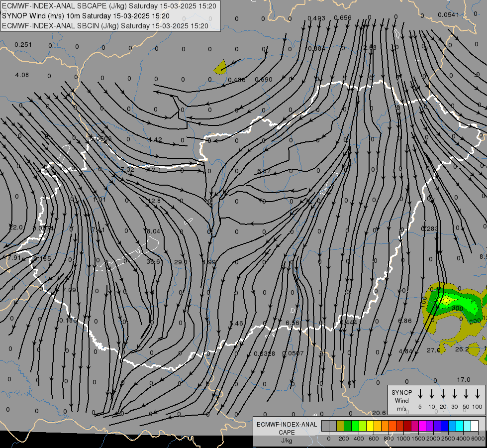Image resolution: width=487 pixels, height=448 pixels.
Task: Click the wind arrow above 5 m/s
Action: tap(420, 394)
